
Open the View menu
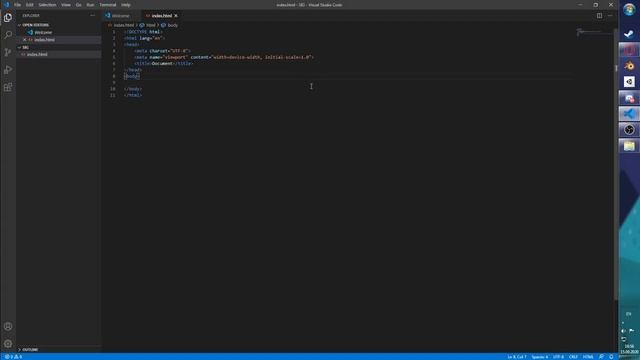click(66, 5)
